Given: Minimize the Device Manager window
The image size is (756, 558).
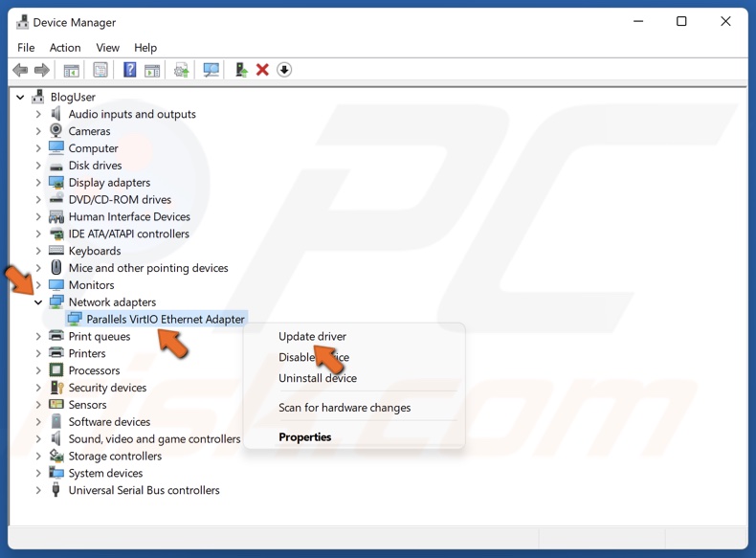Looking at the screenshot, I should (x=638, y=22).
